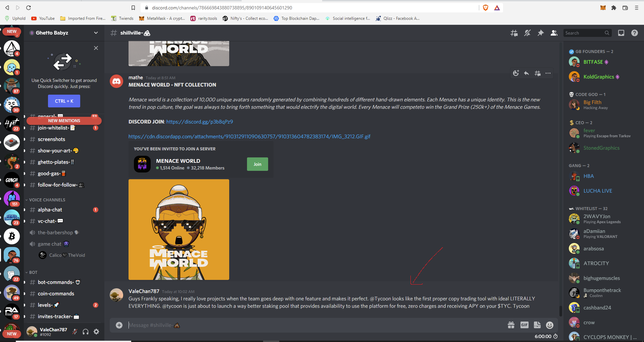Open the Menace World avatar image
This screenshot has height=342, width=644.
(179, 230)
